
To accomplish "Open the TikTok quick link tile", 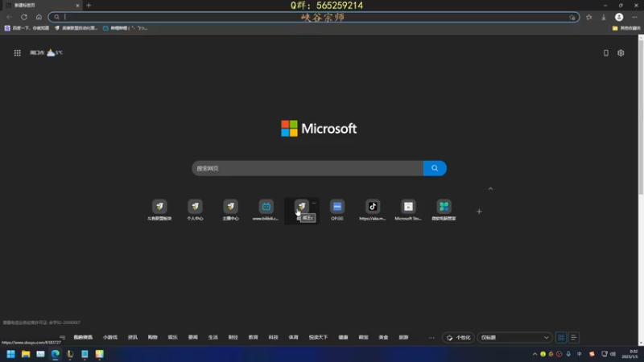I will (x=373, y=210).
